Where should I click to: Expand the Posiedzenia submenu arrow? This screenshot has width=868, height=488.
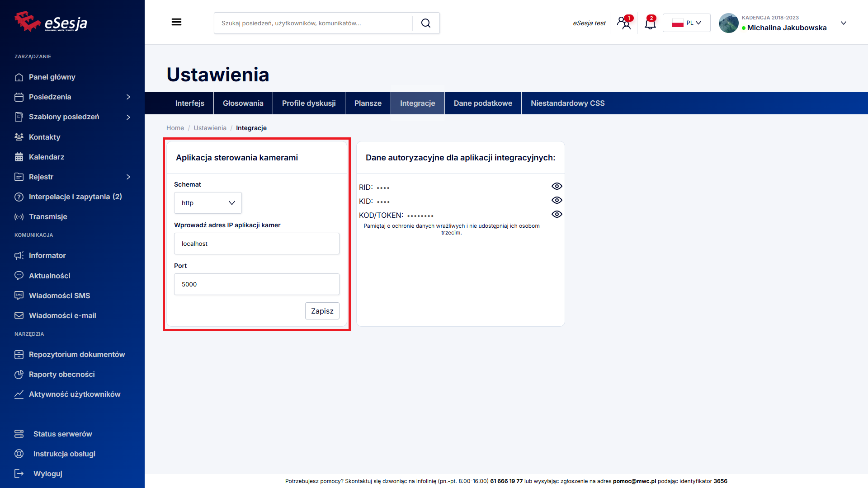(x=128, y=97)
